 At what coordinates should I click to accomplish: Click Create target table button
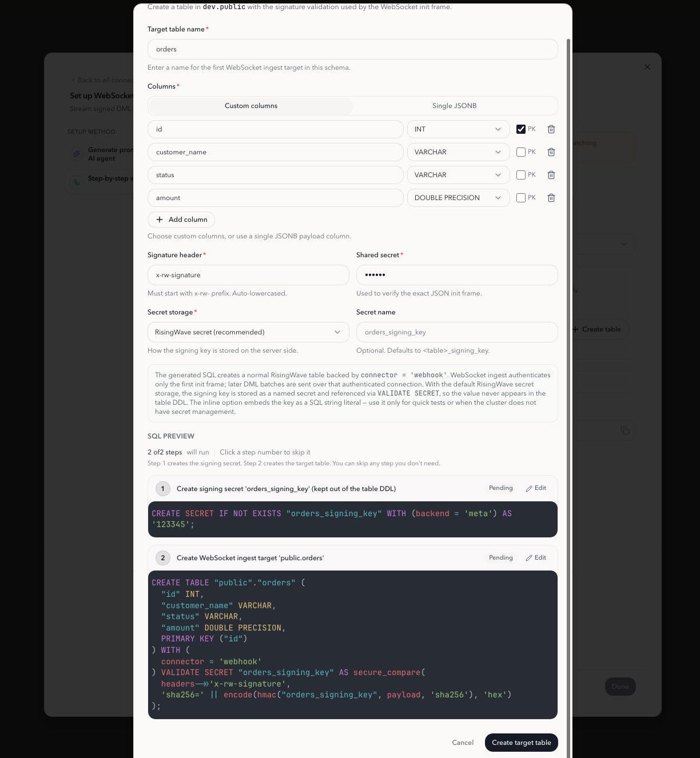(x=522, y=743)
